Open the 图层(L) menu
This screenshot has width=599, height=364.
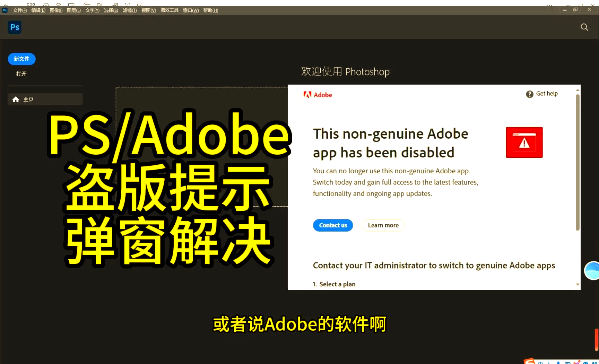point(74,10)
